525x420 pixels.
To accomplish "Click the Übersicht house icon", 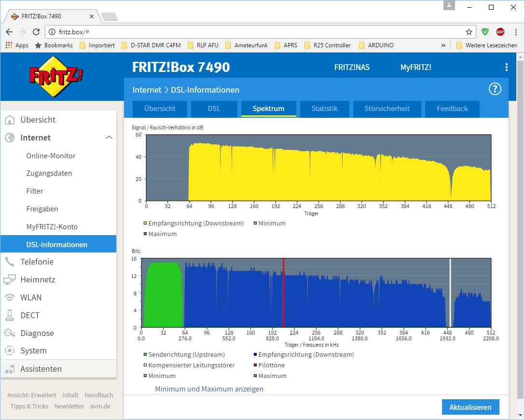I will (10, 120).
